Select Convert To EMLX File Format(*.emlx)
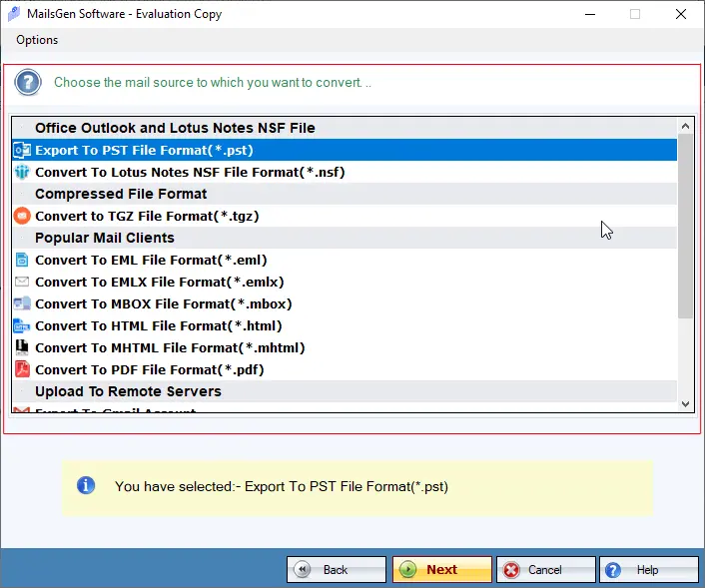 (345, 282)
